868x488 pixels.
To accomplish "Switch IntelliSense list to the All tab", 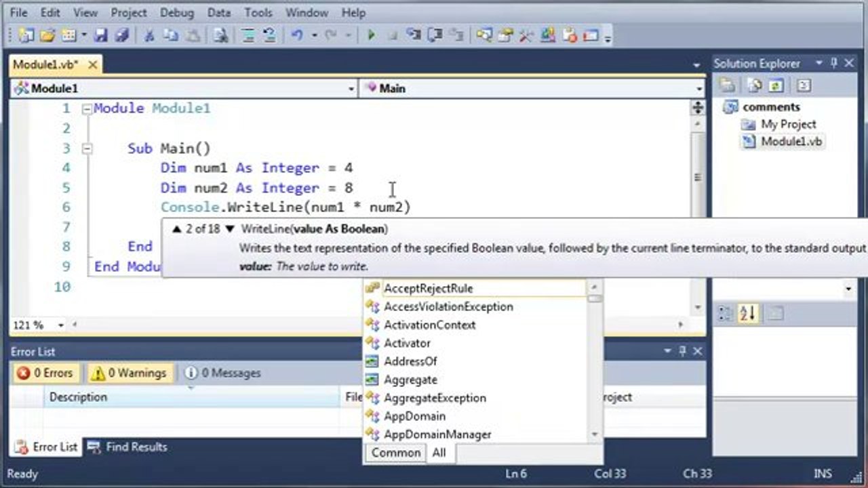I will click(x=439, y=453).
